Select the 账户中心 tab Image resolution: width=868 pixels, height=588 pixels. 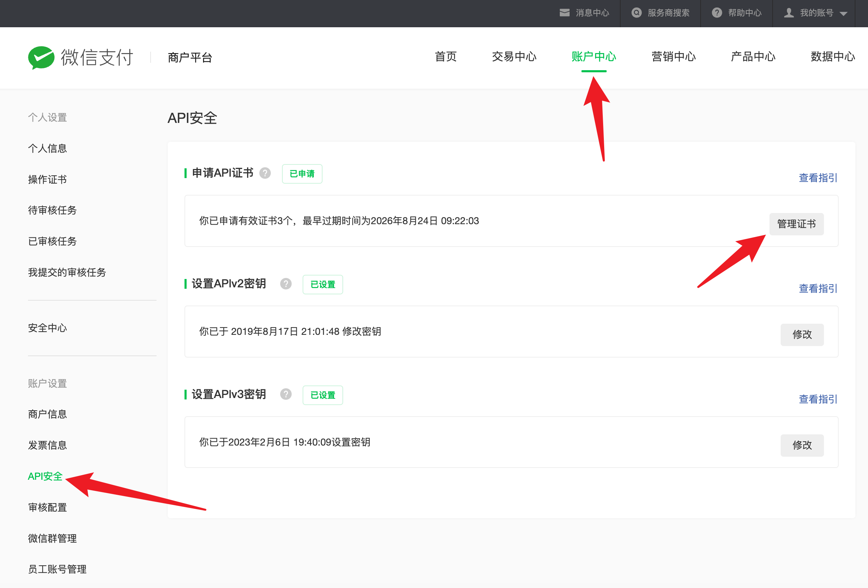(593, 57)
